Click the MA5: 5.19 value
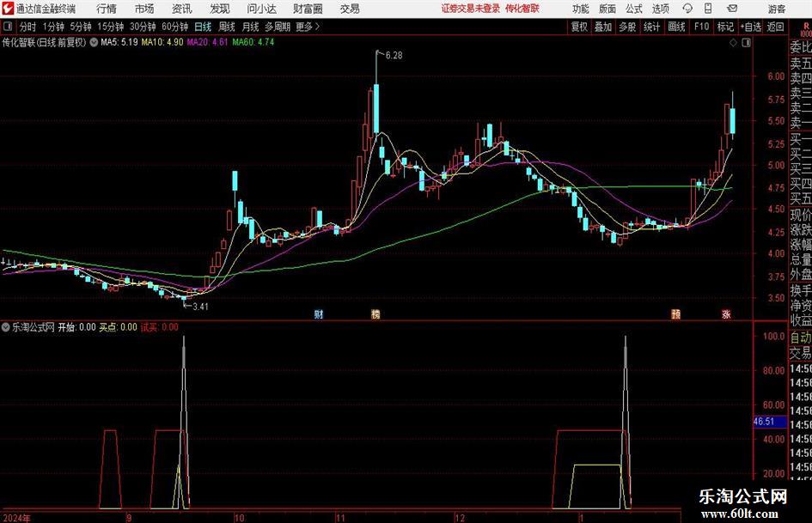 119,42
